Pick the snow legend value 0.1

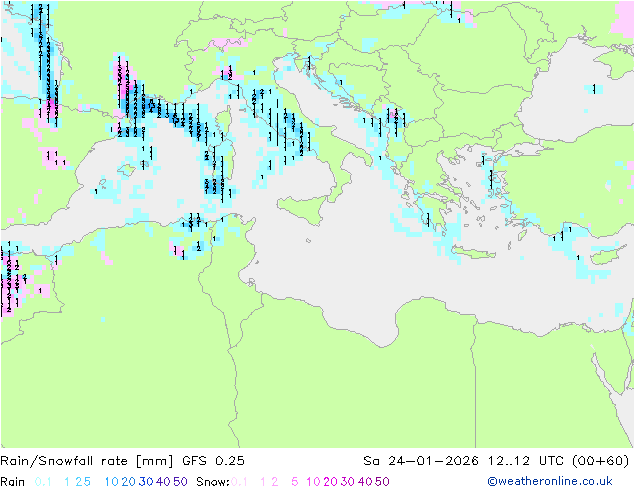tap(239, 482)
